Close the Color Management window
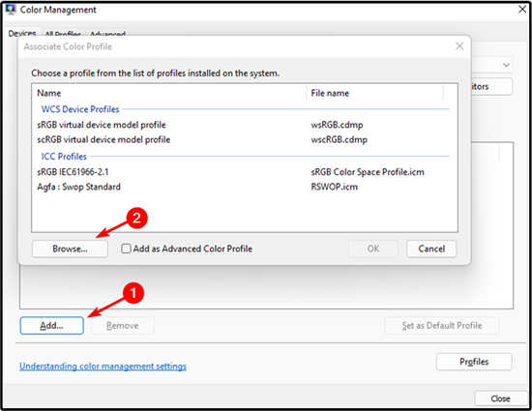This screenshot has width=532, height=411. click(x=522, y=10)
